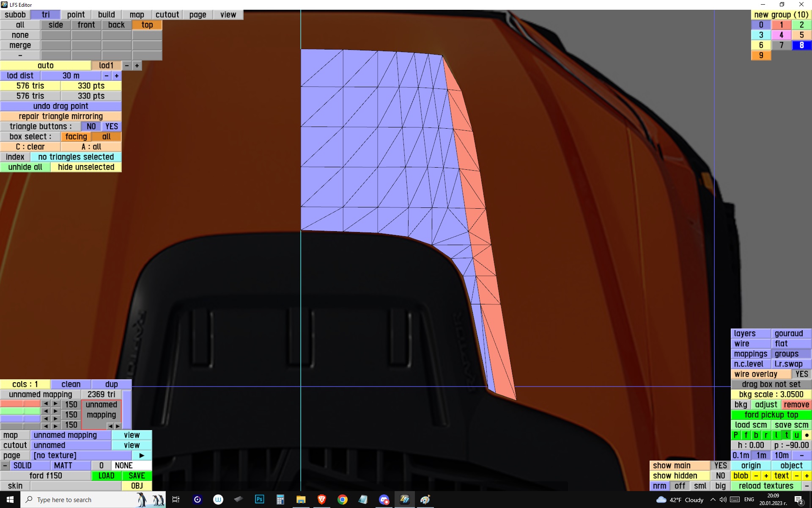Image resolution: width=812 pixels, height=508 pixels.
Task: Switch to the point mode tab
Action: point(76,15)
